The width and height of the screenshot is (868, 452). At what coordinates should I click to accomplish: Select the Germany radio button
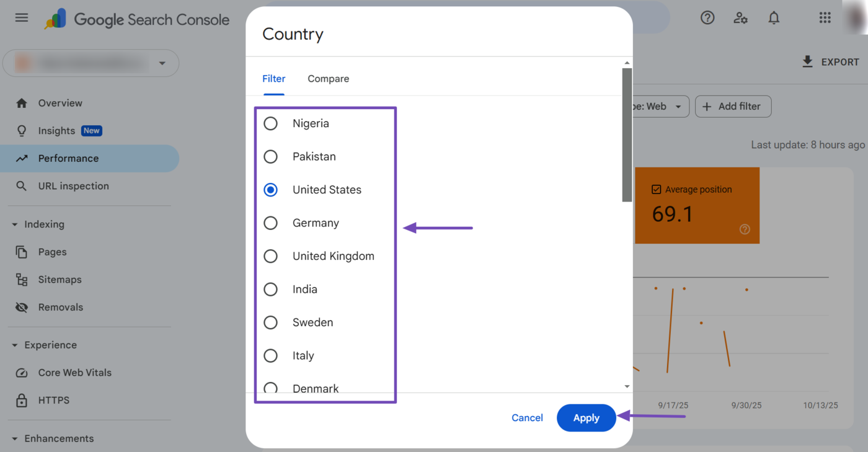271,223
